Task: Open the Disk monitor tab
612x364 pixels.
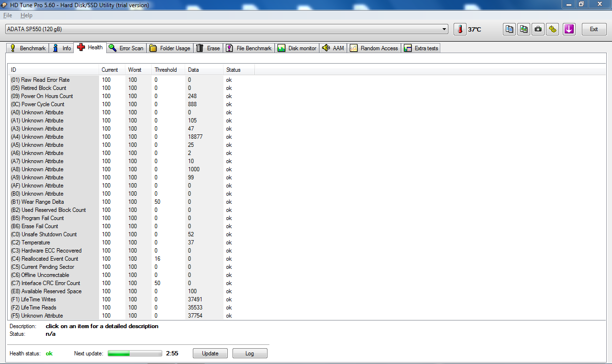Action: coord(297,48)
